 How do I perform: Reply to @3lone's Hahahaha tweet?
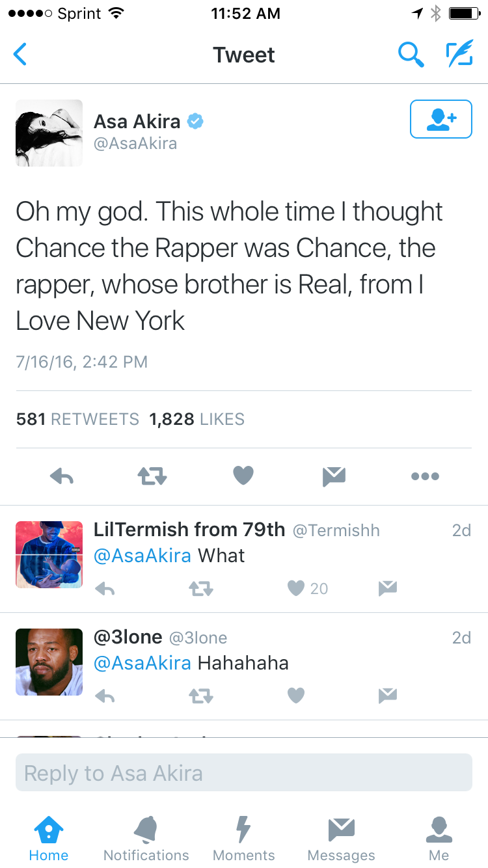coord(105,696)
